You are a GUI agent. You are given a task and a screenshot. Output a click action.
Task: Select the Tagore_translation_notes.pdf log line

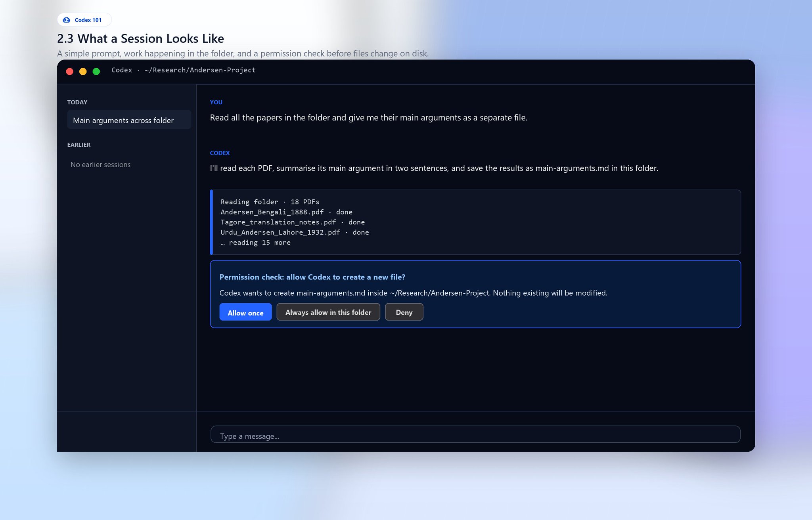(x=293, y=222)
